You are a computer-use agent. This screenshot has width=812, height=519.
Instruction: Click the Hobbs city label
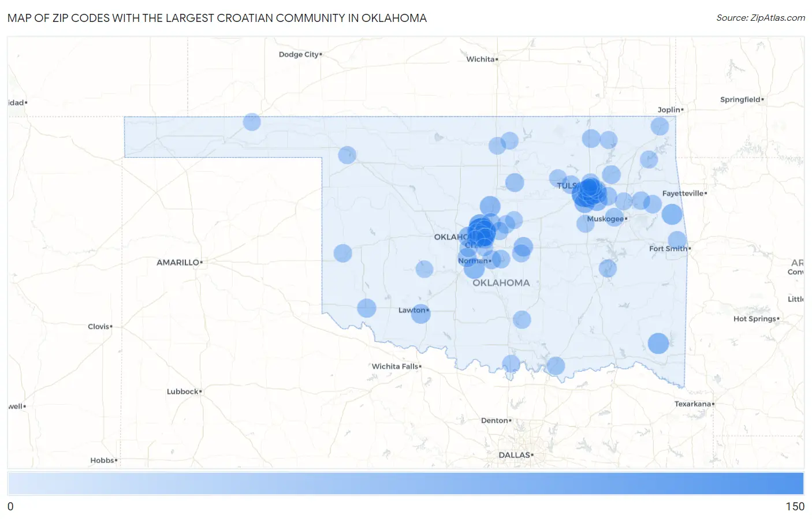[102, 460]
